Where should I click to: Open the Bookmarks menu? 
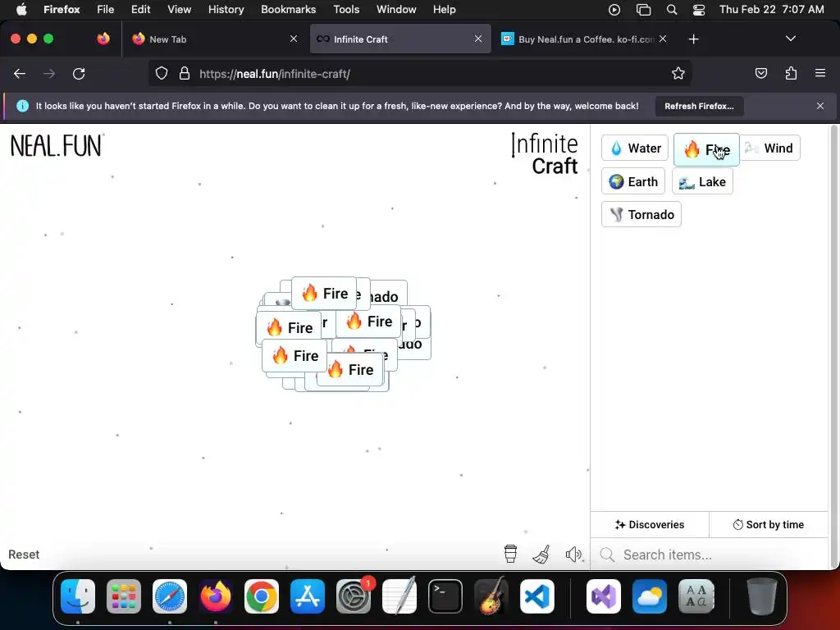288,9
